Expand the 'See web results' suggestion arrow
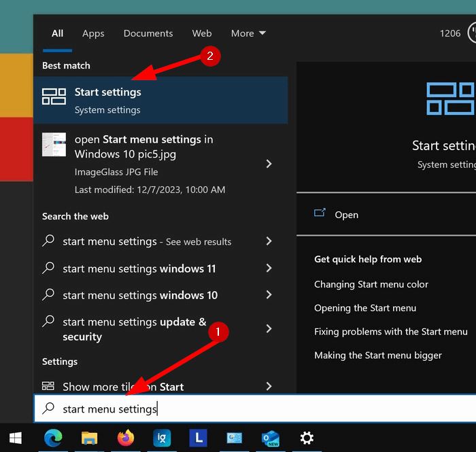The width and height of the screenshot is (476, 452). pyautogui.click(x=269, y=241)
